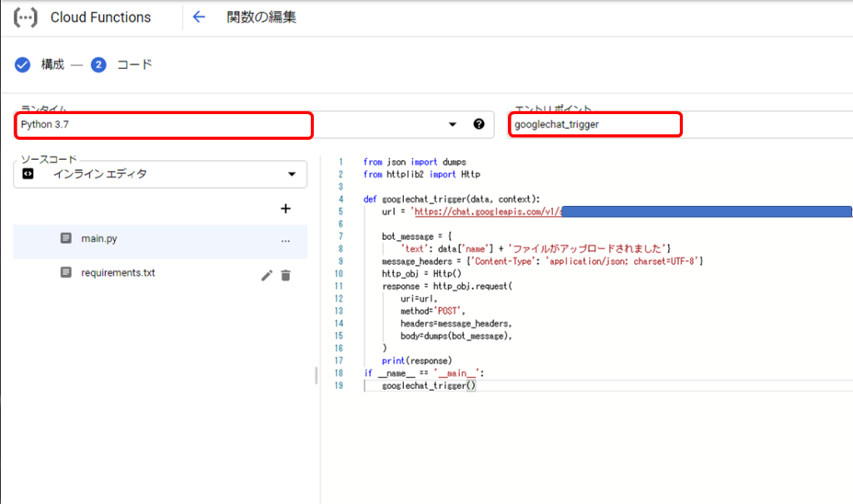The width and height of the screenshot is (853, 504).
Task: Click 'def googlechat_trigger(data, context):' on line 4
Action: [x=451, y=199]
